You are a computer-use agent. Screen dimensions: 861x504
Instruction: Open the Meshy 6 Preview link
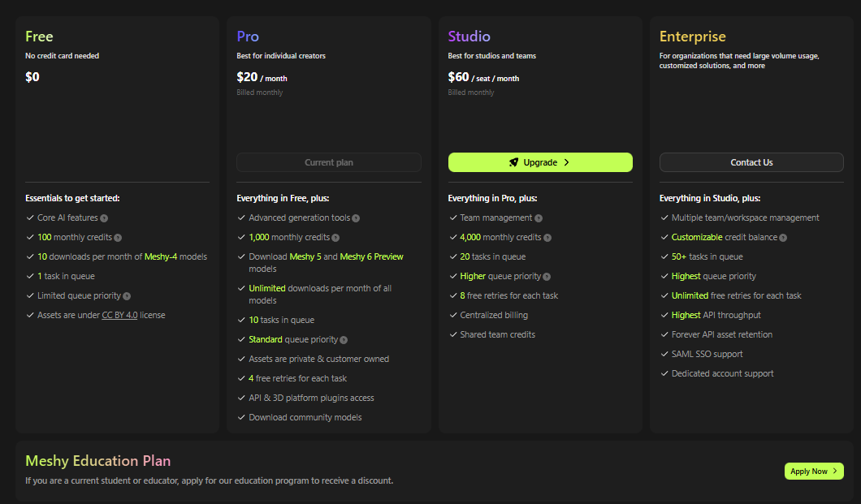pos(371,256)
